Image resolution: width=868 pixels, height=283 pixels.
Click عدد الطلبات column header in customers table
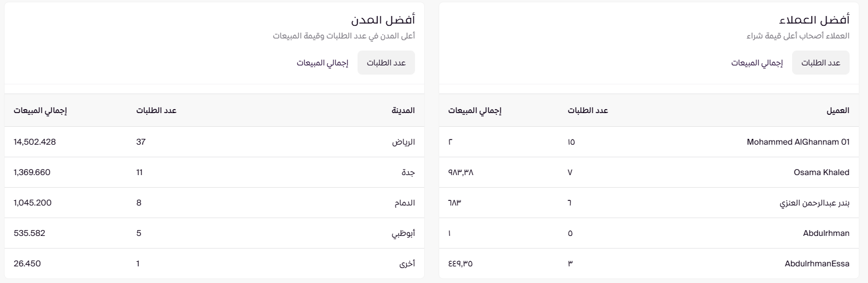pyautogui.click(x=588, y=110)
